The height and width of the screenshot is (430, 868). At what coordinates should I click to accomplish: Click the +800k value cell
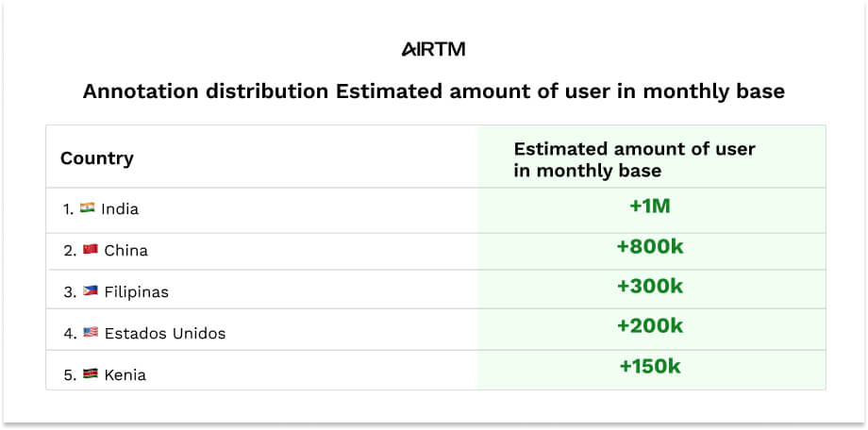tap(649, 245)
